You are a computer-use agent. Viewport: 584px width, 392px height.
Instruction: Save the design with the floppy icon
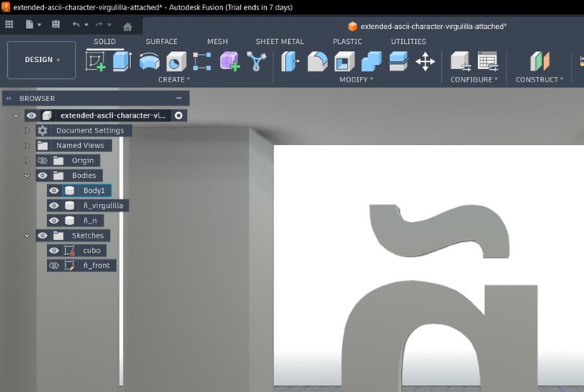(56, 24)
